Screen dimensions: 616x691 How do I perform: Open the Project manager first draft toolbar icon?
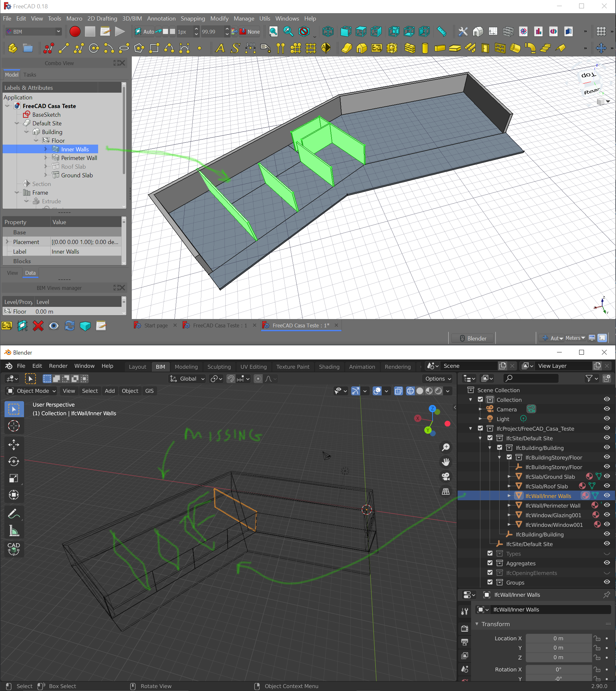tap(13, 48)
